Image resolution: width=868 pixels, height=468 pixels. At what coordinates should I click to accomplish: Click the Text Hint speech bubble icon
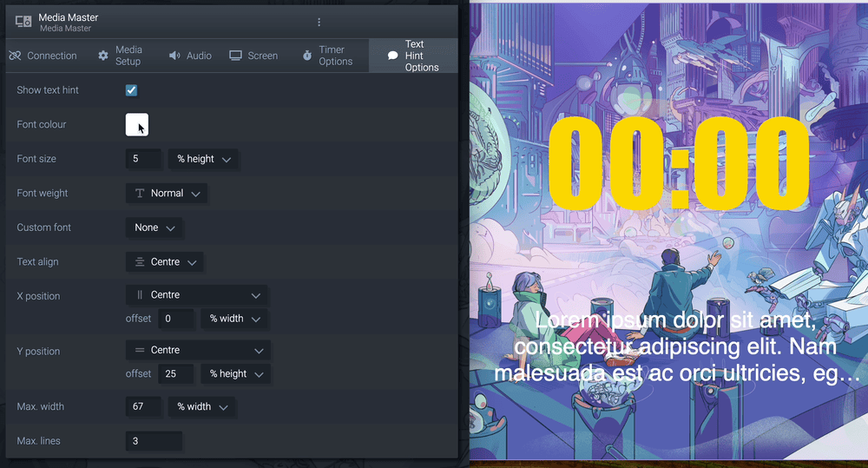coord(392,56)
